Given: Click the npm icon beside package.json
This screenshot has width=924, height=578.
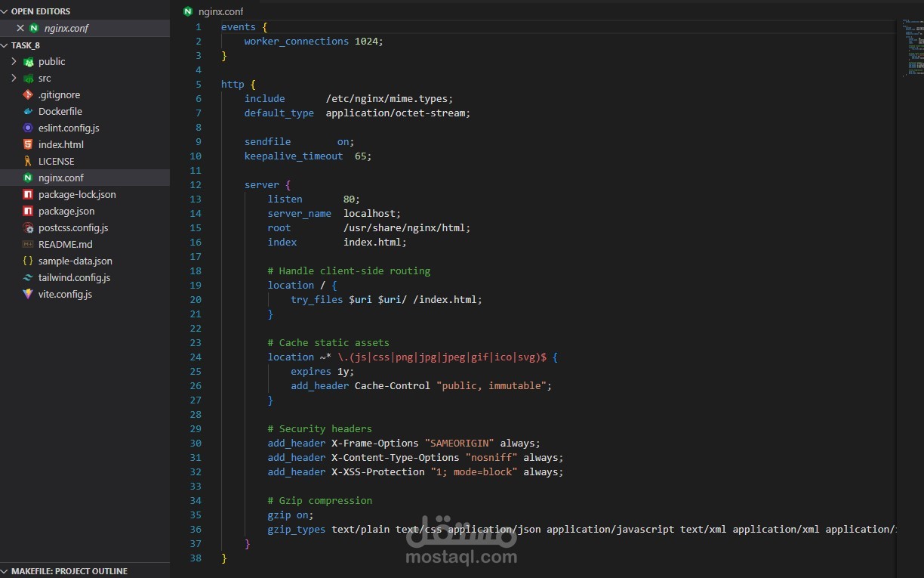Looking at the screenshot, I should [28, 211].
